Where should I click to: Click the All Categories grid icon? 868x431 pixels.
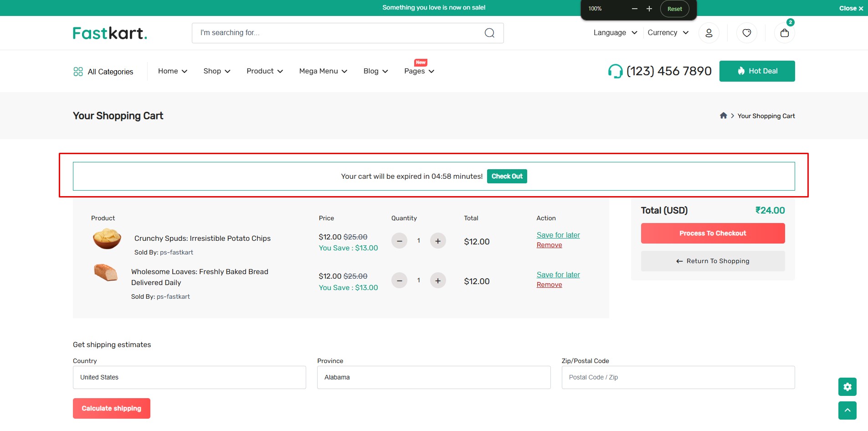tap(78, 72)
